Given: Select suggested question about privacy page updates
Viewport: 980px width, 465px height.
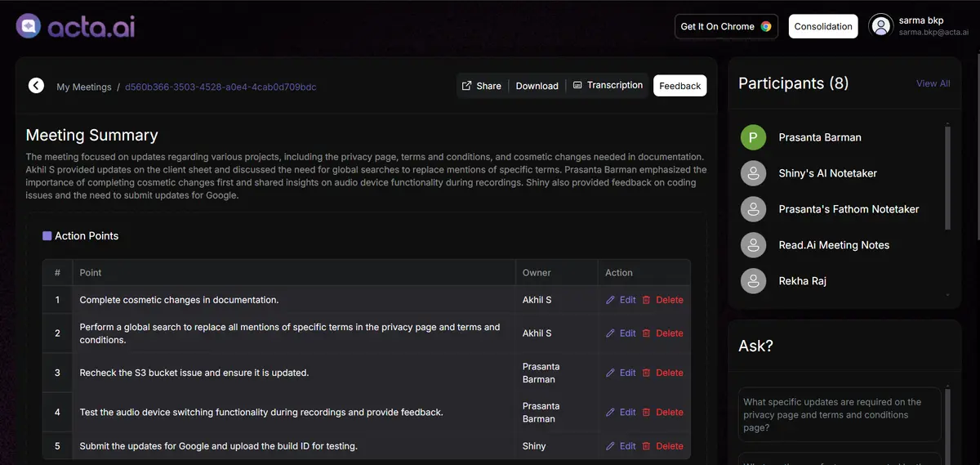Looking at the screenshot, I should coord(839,414).
